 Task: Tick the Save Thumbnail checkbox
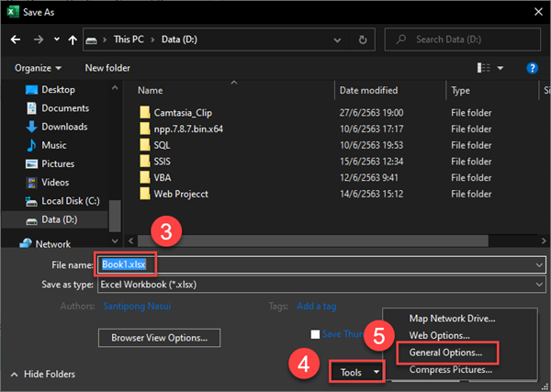(315, 334)
